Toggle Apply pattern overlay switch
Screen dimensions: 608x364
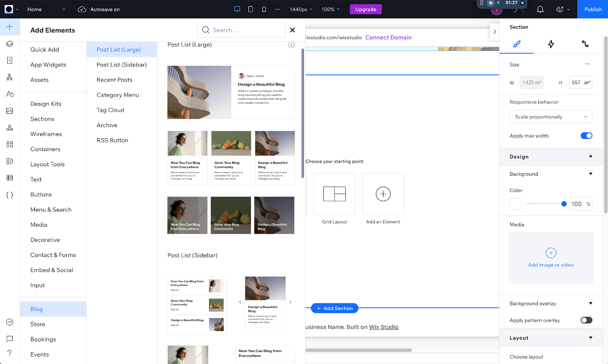pyautogui.click(x=586, y=320)
